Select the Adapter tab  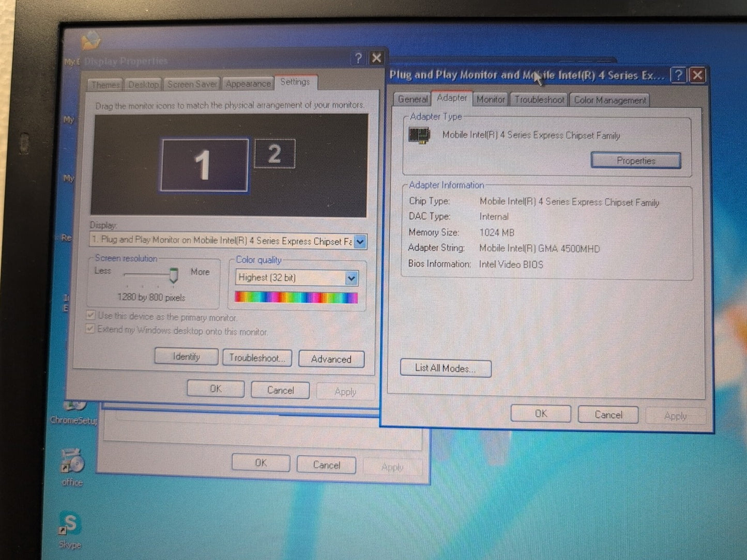pos(452,98)
